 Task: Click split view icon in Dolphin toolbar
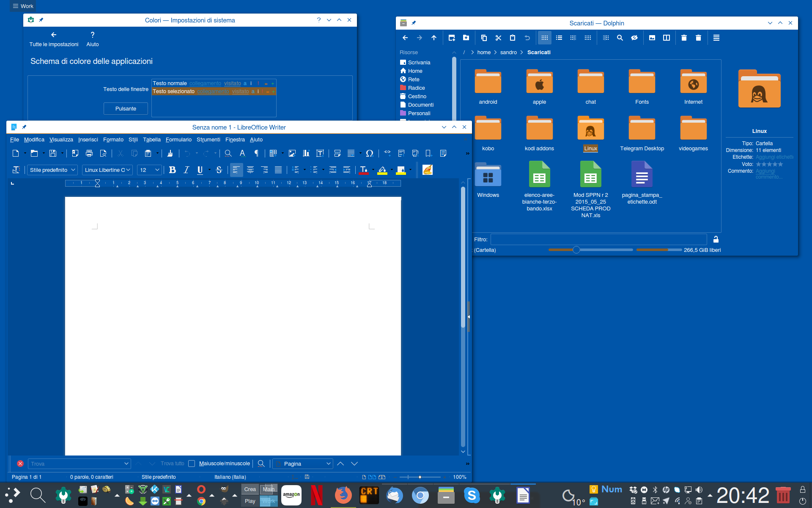click(666, 38)
